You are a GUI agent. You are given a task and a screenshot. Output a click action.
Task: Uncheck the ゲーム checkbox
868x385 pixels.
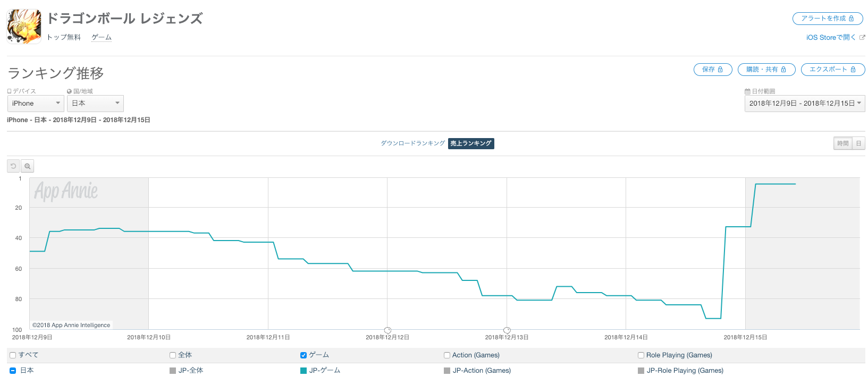coord(304,355)
